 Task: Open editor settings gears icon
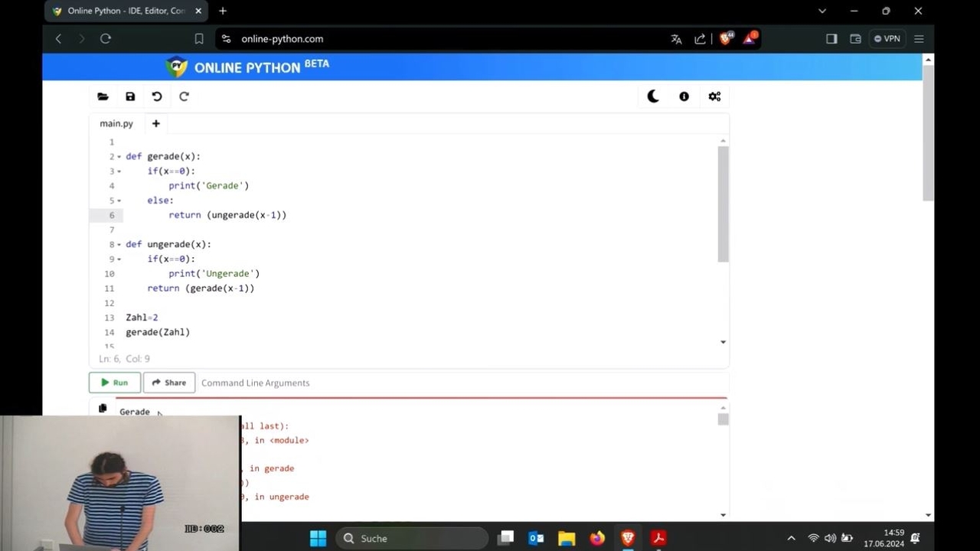pyautogui.click(x=714, y=96)
